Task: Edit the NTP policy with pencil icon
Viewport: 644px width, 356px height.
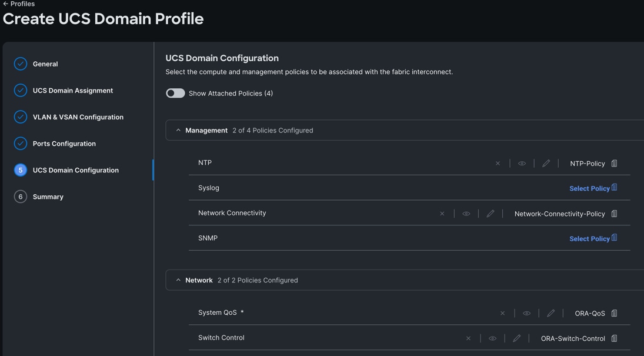Action: pos(546,164)
